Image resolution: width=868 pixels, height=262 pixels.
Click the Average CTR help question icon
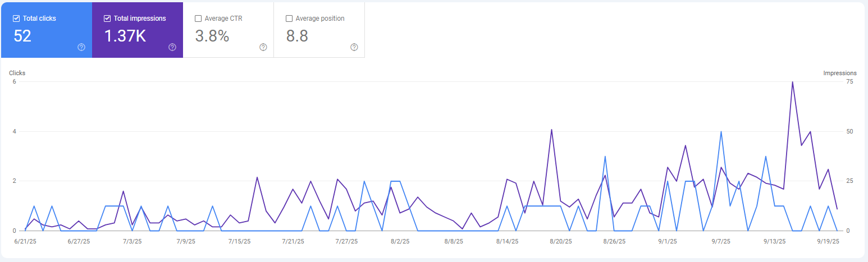pyautogui.click(x=263, y=47)
